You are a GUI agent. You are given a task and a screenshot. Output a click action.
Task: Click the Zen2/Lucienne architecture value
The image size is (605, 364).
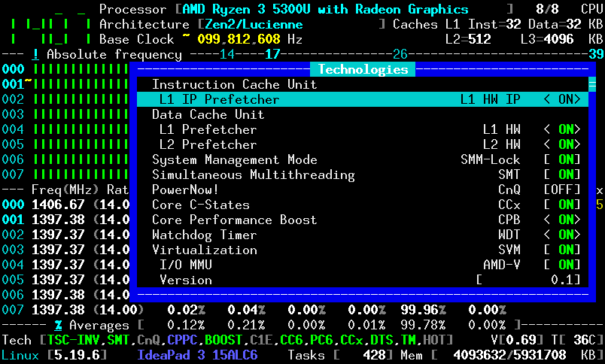coord(254,24)
